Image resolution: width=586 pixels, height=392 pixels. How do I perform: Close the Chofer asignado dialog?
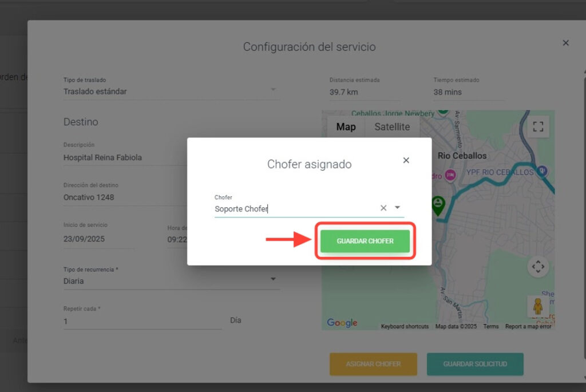[406, 160]
